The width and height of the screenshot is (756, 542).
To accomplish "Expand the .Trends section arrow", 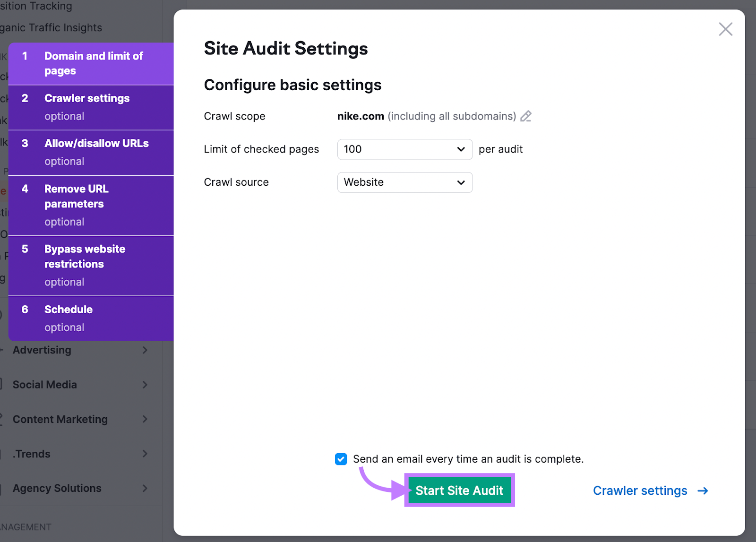I will [145, 454].
